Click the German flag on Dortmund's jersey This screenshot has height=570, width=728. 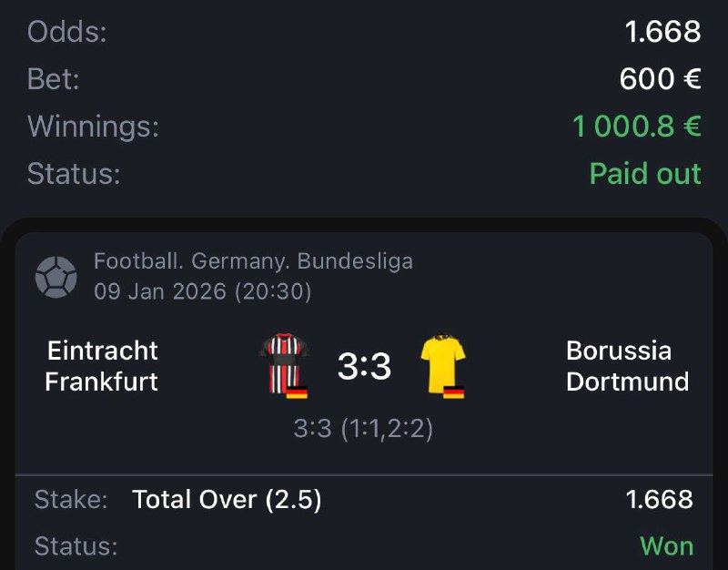(454, 392)
